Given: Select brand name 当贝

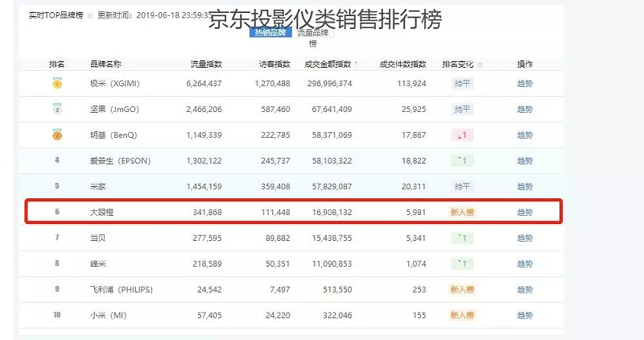Looking at the screenshot, I should click(97, 238).
